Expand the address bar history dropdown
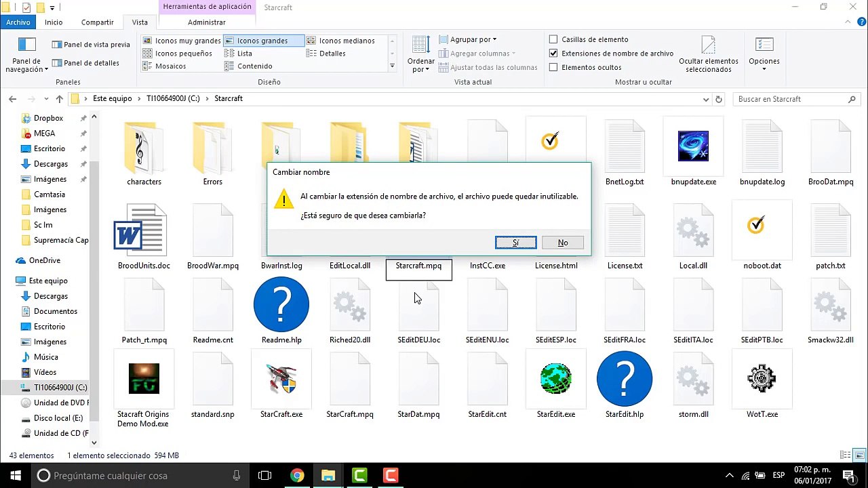Image resolution: width=868 pixels, height=488 pixels. [x=706, y=99]
